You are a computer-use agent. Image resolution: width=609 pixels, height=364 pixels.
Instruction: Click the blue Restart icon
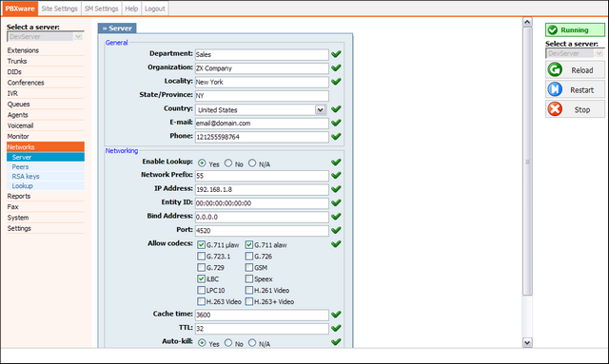(555, 89)
